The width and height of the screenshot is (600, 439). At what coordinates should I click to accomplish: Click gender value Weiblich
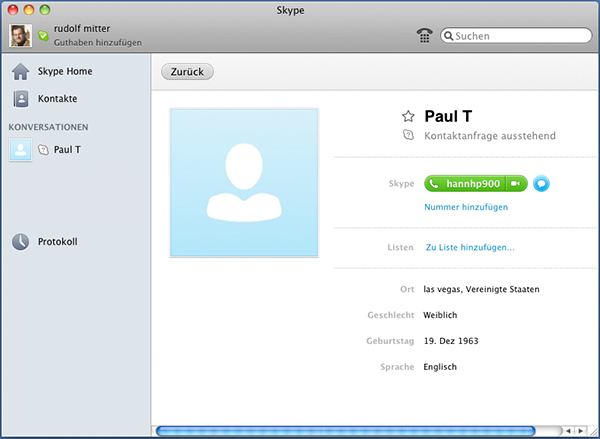tap(440, 315)
